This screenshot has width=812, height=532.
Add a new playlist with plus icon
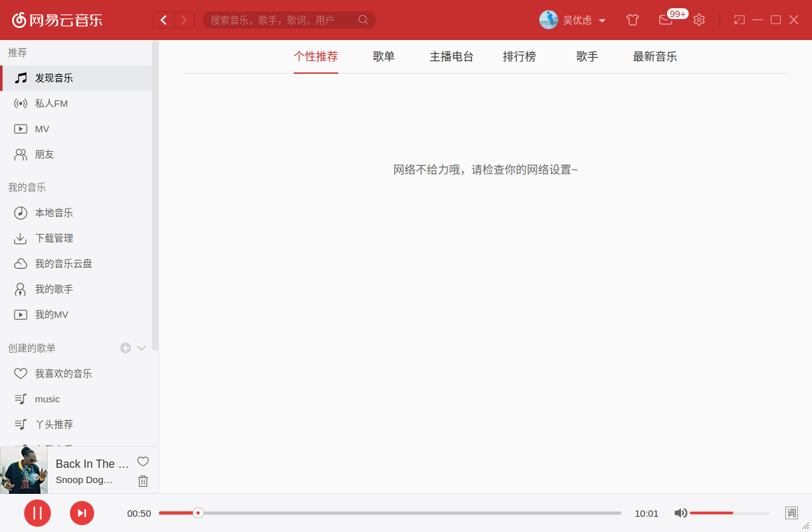[x=126, y=348]
